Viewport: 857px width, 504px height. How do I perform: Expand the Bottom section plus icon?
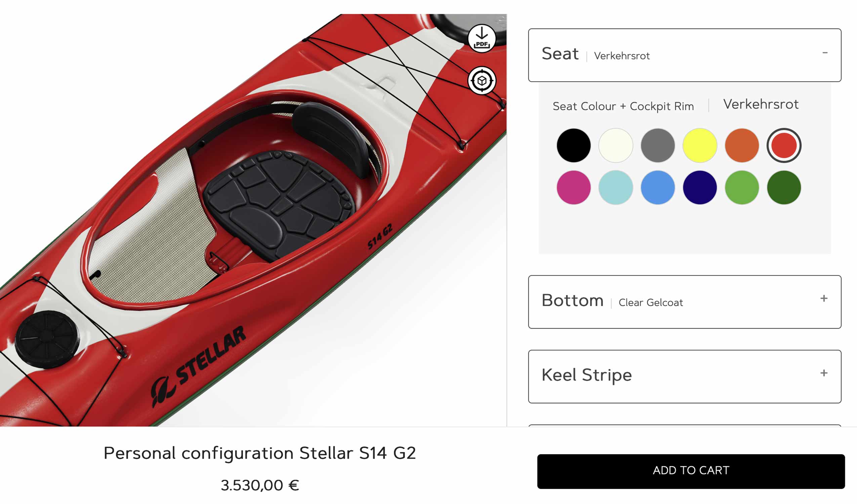pyautogui.click(x=824, y=299)
